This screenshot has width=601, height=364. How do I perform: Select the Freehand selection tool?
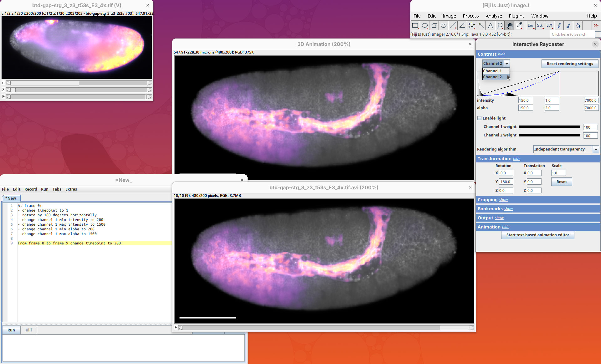click(444, 26)
